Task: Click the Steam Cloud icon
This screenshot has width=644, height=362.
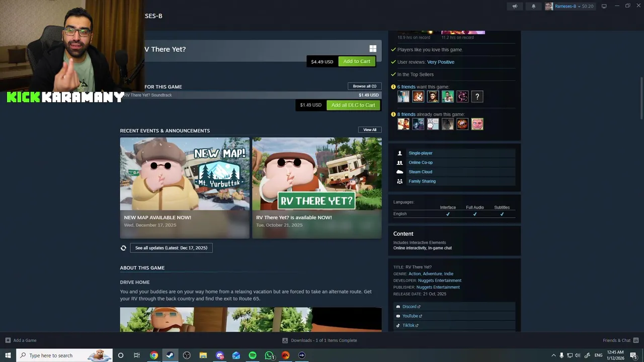Action: point(399,172)
